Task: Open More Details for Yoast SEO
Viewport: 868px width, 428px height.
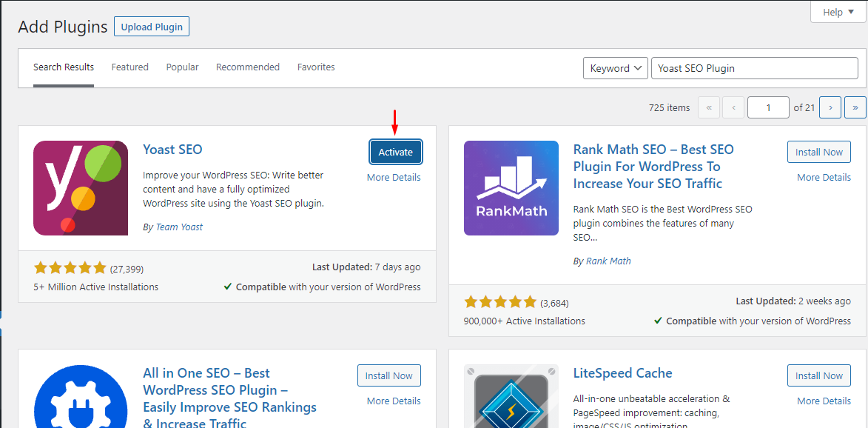Action: [394, 177]
